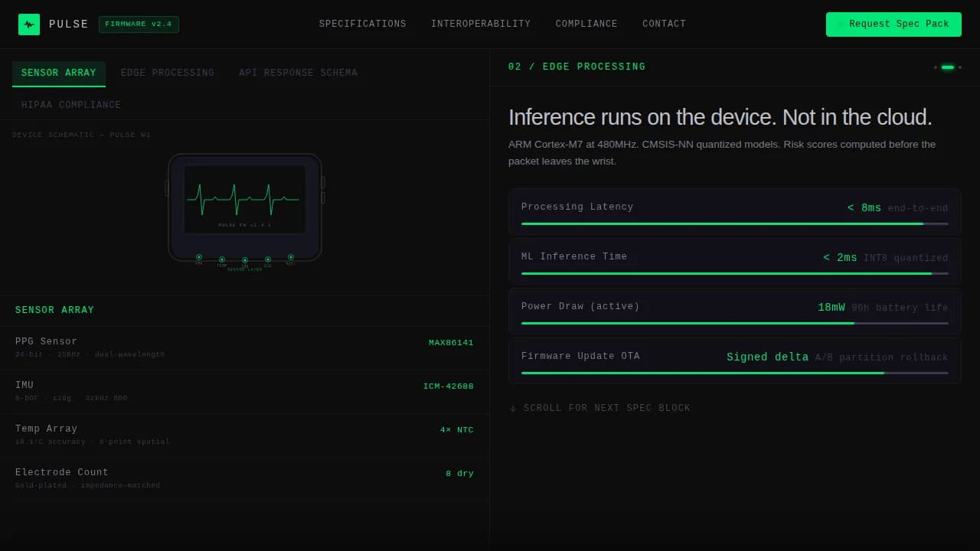
Task: Click the 02 / Edge Processing heading
Action: [x=577, y=67]
